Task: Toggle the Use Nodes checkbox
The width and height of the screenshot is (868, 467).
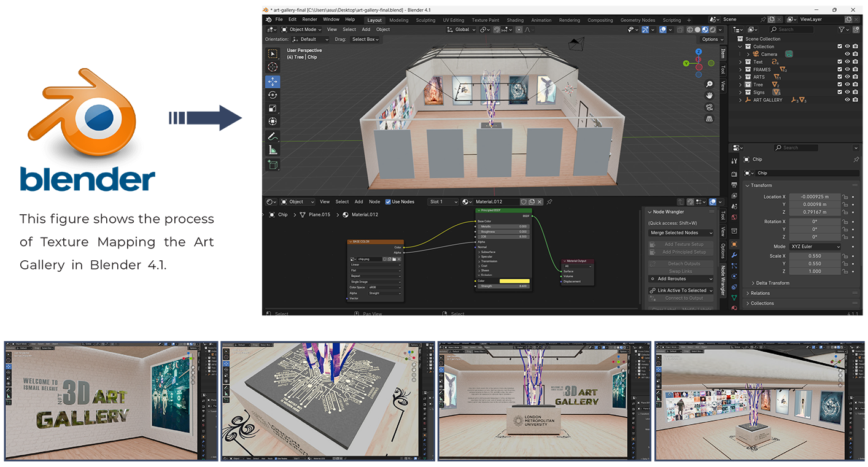Action: (388, 201)
